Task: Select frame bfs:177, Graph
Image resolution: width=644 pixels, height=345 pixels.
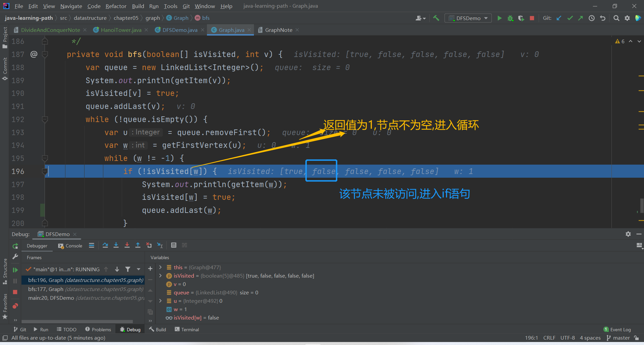Action: coord(83,289)
